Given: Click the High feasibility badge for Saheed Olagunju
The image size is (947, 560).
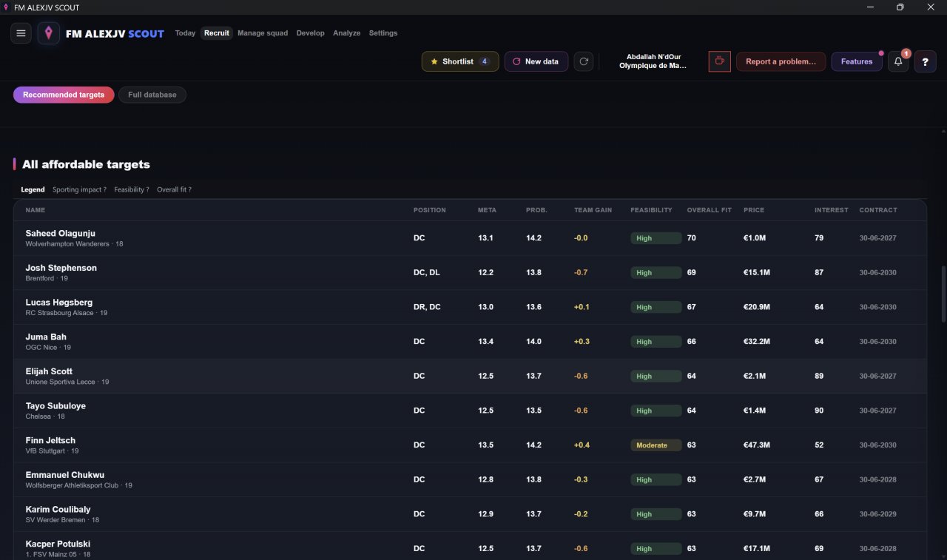Looking at the screenshot, I should pos(656,238).
